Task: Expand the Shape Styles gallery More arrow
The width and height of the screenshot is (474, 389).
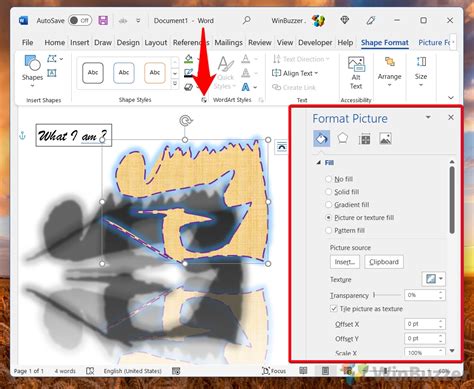Action: (x=175, y=84)
